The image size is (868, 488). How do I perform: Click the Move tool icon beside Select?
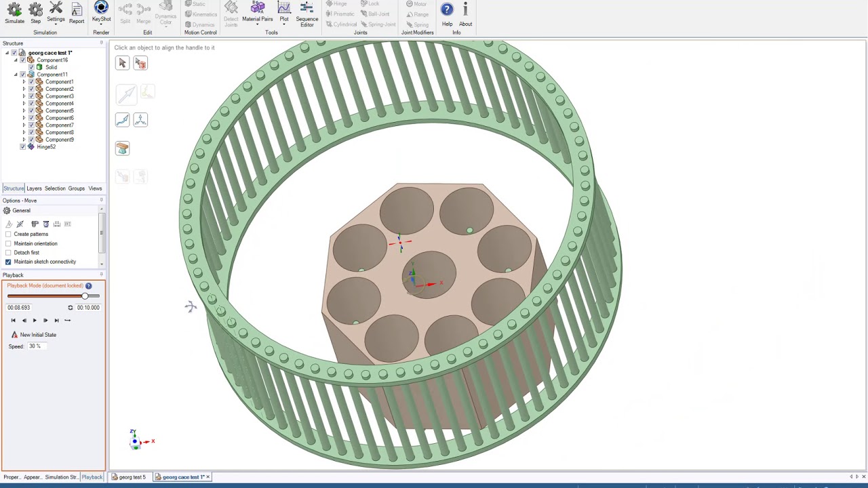pyautogui.click(x=140, y=63)
